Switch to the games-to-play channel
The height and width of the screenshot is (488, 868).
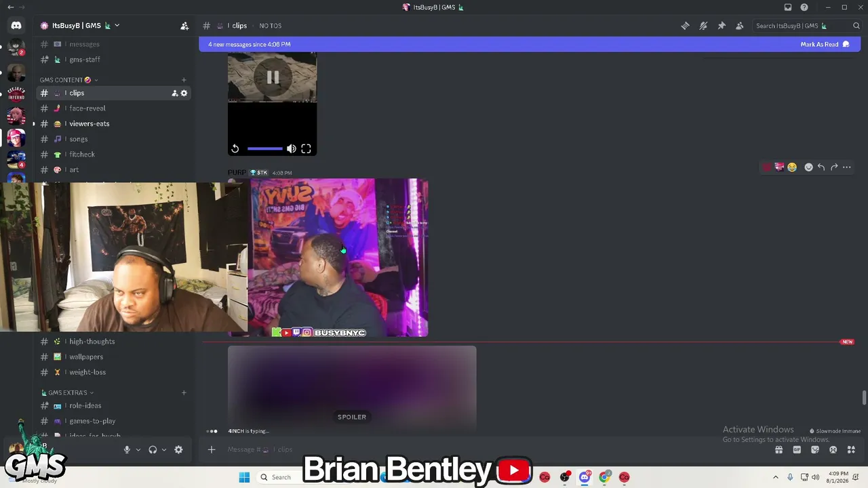113,421
